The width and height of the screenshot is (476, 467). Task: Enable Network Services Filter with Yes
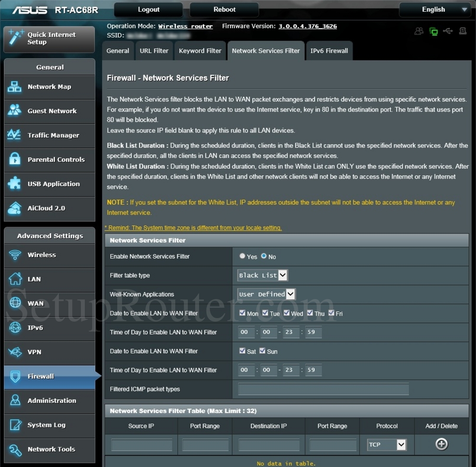[242, 256]
